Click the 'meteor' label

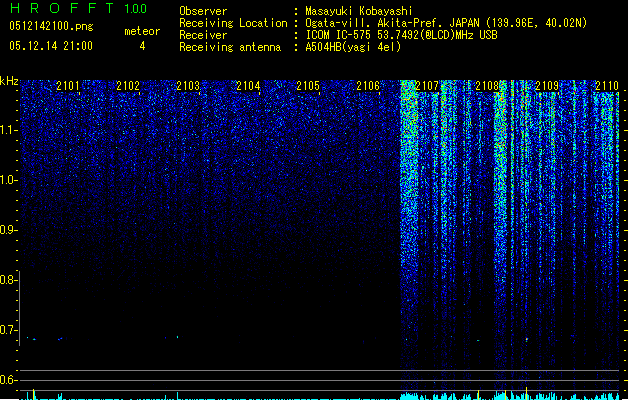point(142,31)
